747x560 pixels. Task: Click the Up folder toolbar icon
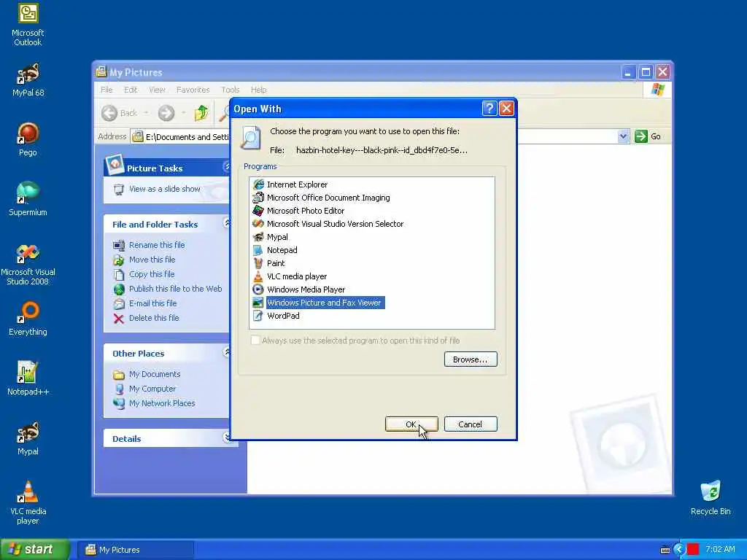click(201, 113)
